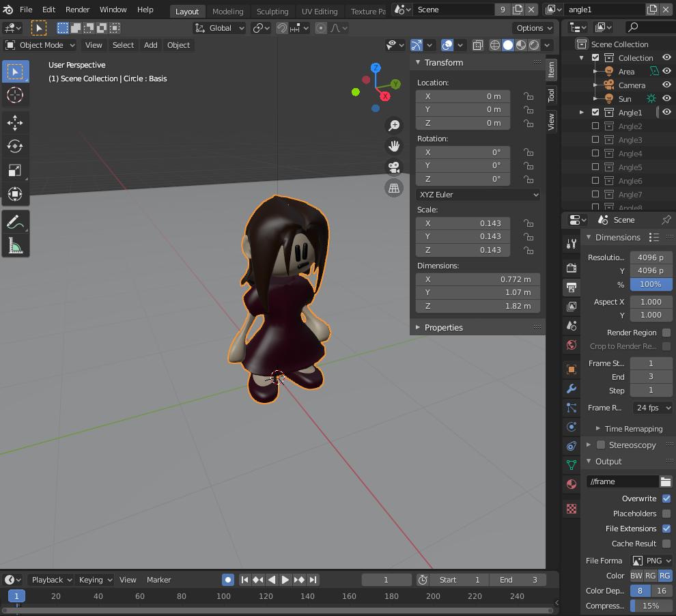Open Texture properties checker icon
Screen dimensions: 676x616
tap(572, 509)
